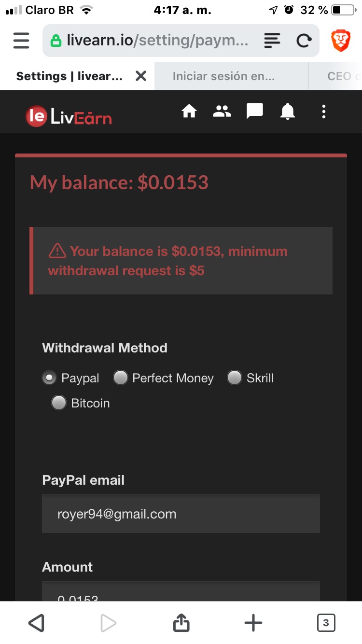Open the messages chat icon
The image size is (362, 644).
pyautogui.click(x=254, y=112)
